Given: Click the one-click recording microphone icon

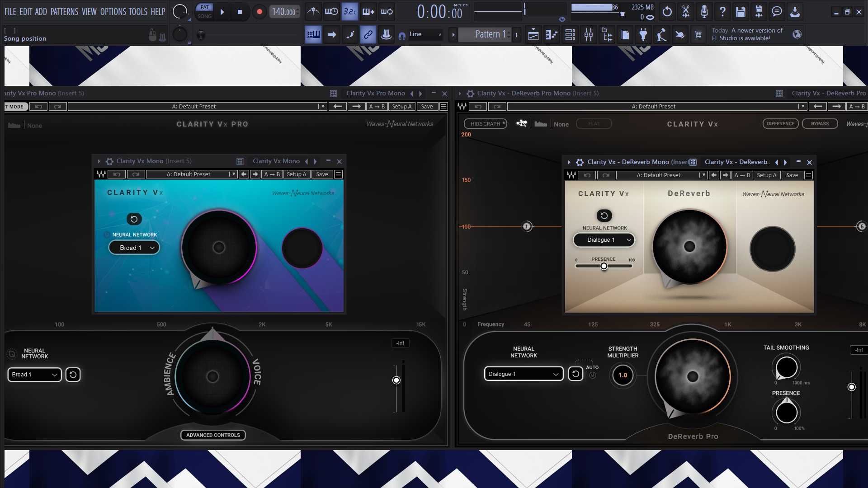Looking at the screenshot, I should [704, 12].
